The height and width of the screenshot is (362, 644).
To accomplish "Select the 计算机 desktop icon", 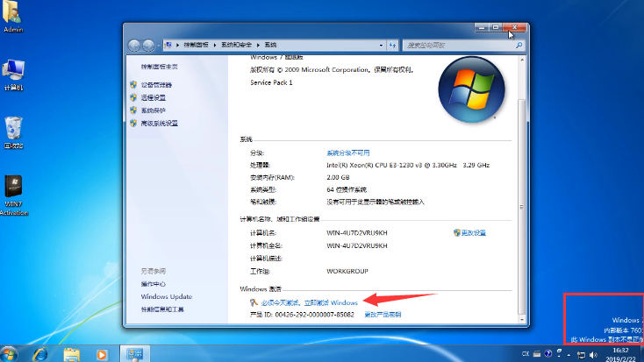I will pos(13,75).
